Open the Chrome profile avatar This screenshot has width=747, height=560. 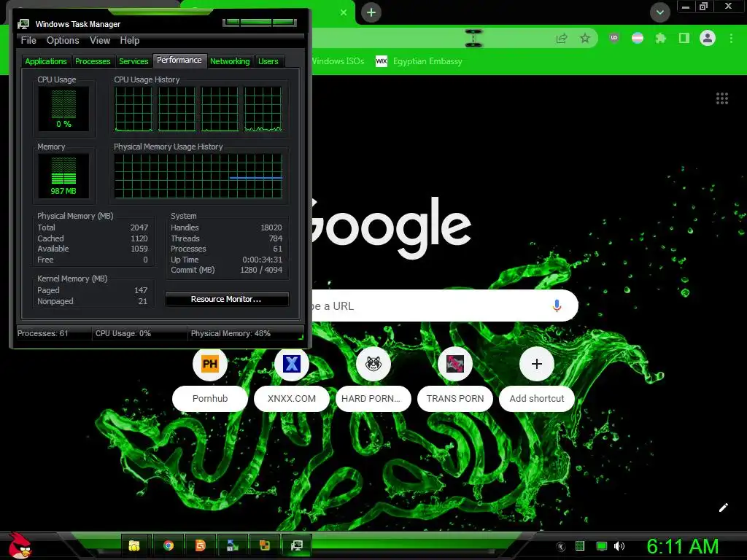[708, 38]
